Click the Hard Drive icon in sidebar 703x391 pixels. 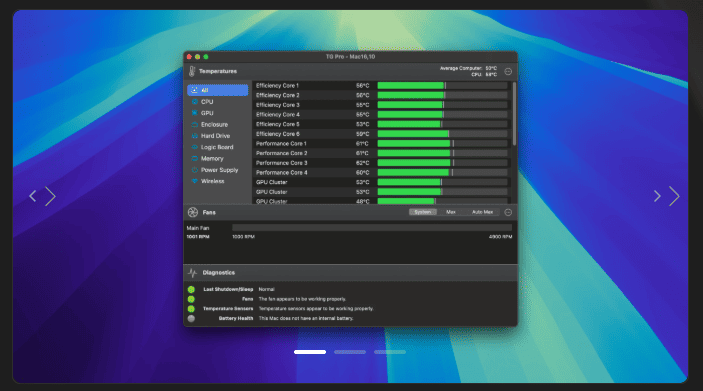[x=195, y=136]
